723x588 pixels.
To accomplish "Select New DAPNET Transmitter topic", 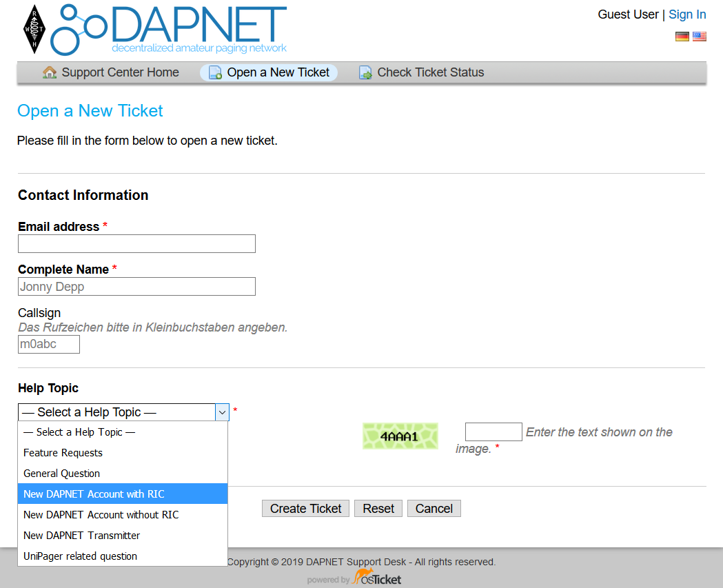I will click(x=123, y=536).
